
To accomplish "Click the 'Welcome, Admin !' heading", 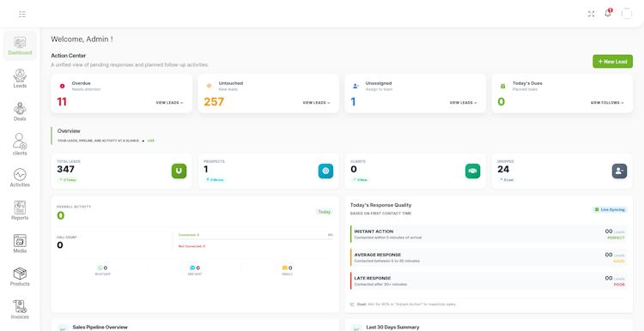I will point(82,39).
